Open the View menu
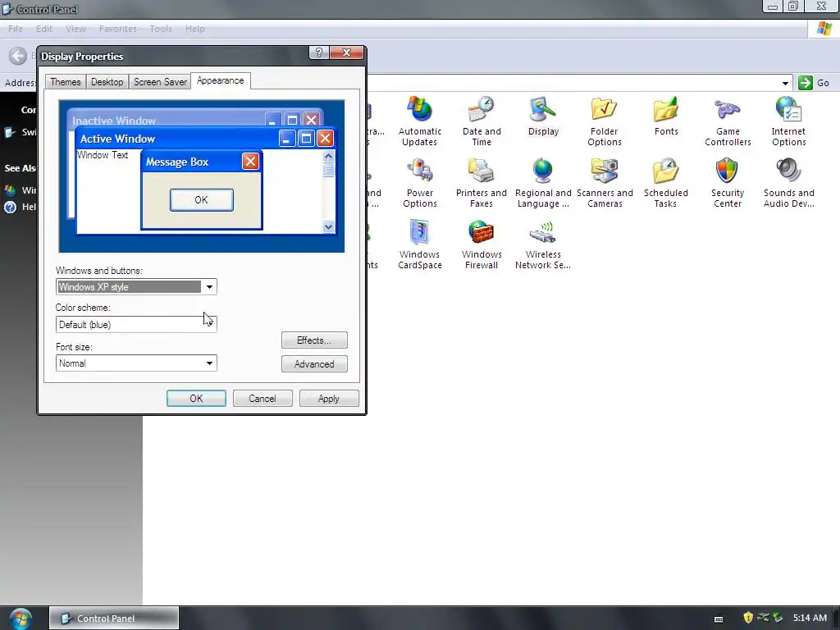This screenshot has height=630, width=840. [75, 29]
